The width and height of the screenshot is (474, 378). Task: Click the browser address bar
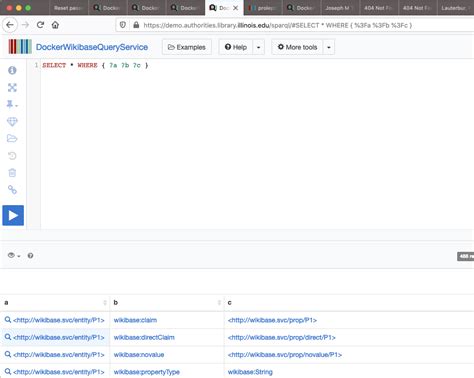(x=277, y=25)
